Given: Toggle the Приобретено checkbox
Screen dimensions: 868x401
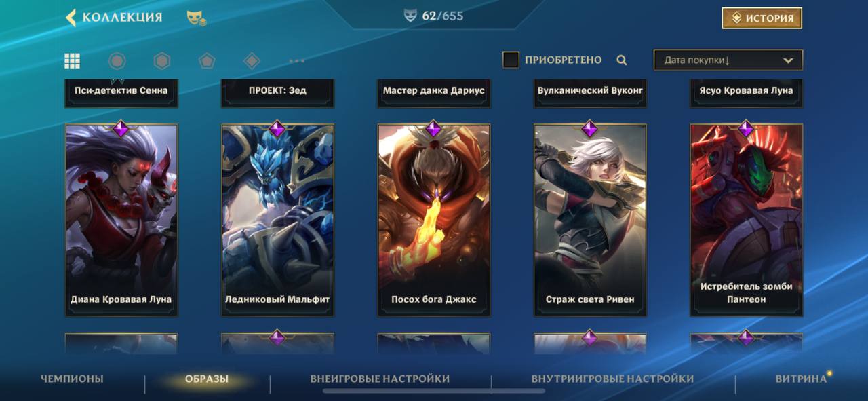Looking at the screenshot, I should pos(511,60).
